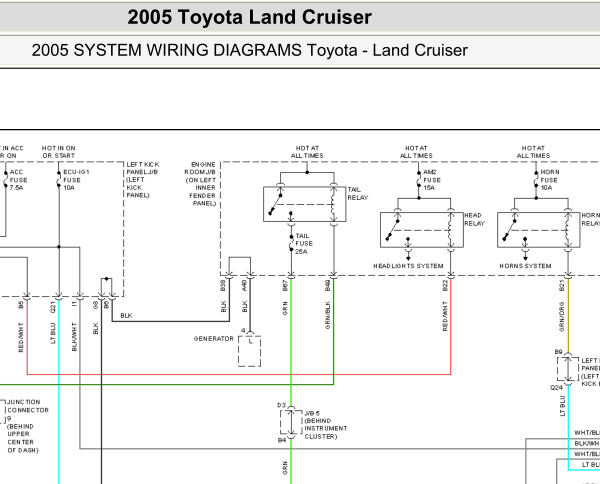Click the J/B 5 dashed connector box

pos(291,422)
